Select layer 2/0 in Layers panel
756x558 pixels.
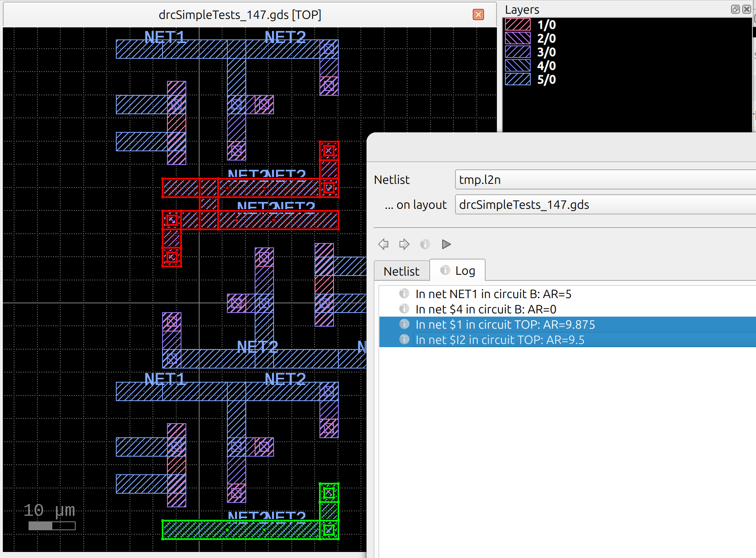(x=546, y=39)
